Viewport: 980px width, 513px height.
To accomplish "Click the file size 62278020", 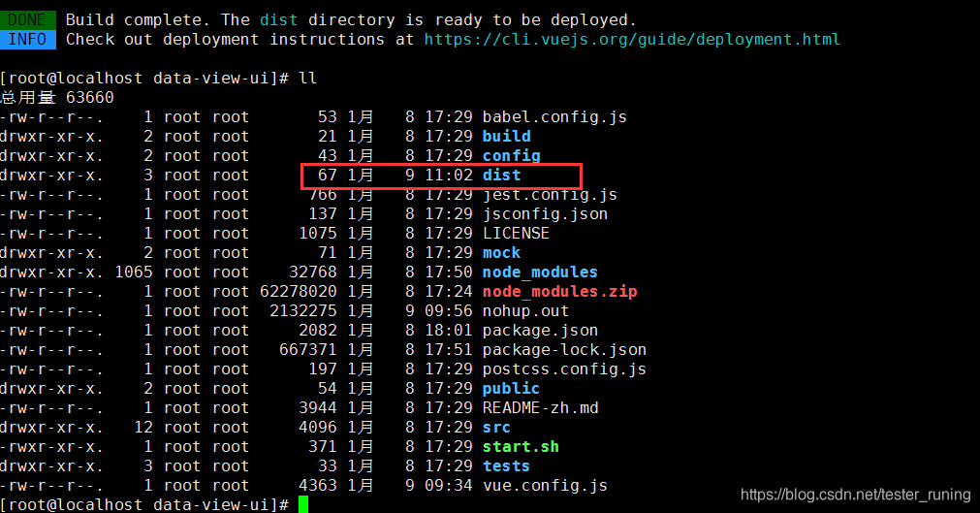I will tap(299, 292).
